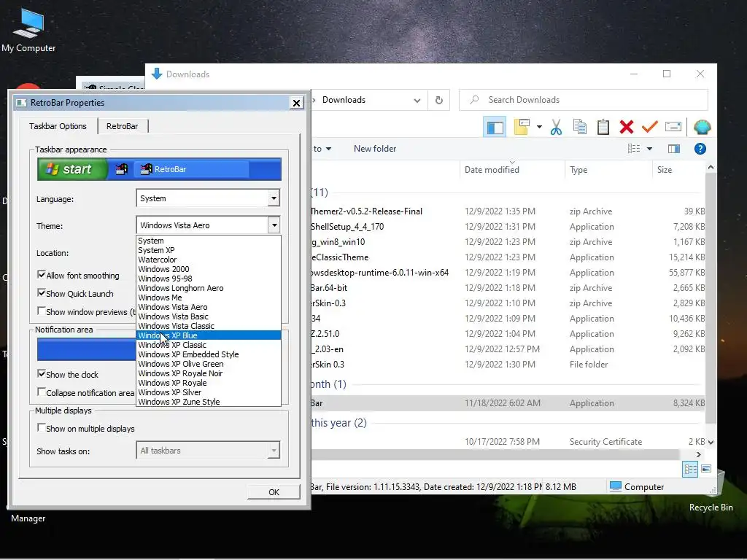
Task: Click the red X Delete icon
Action: (x=627, y=127)
